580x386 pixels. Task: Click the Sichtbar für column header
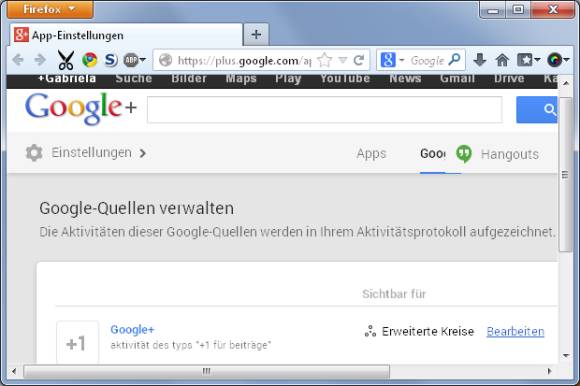coord(394,294)
